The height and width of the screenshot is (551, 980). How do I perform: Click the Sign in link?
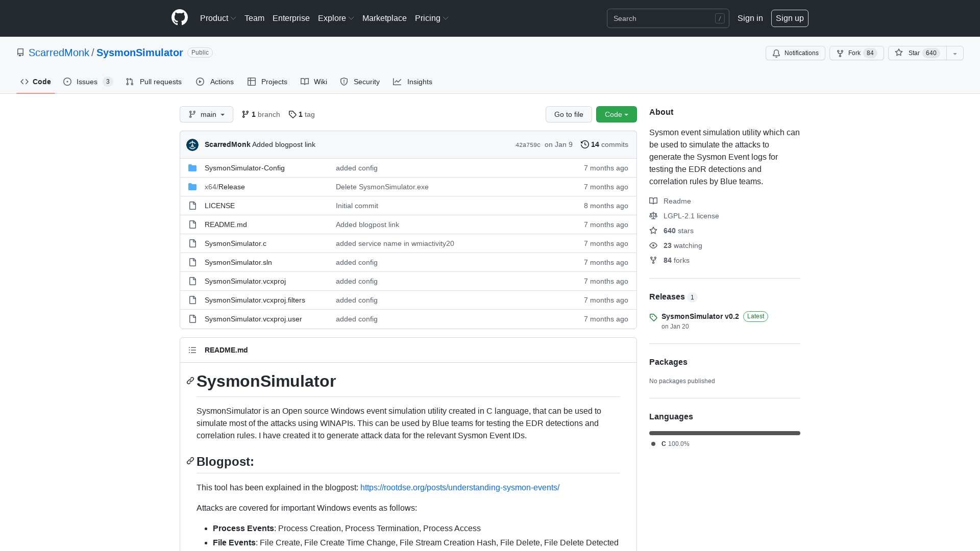(x=750, y=18)
